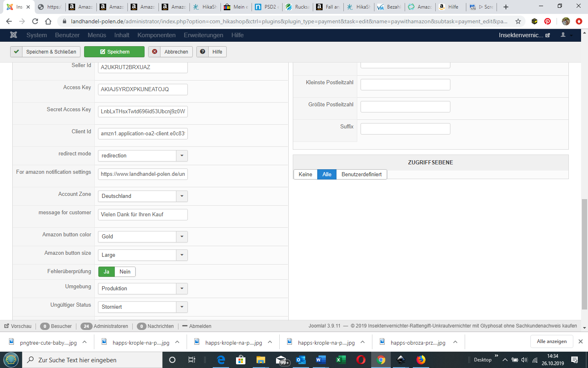Open the redirect mode dropdown

point(143,156)
